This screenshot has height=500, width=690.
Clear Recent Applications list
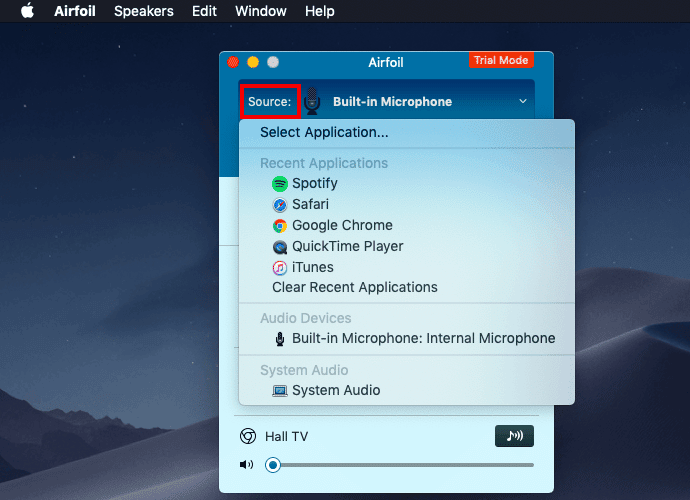407,287
